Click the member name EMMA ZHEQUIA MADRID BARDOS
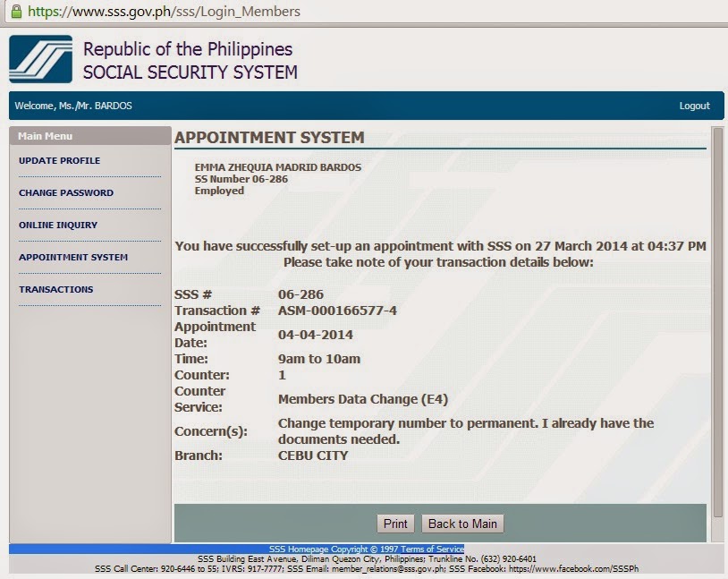Viewport: 728px width, 579px height. coord(277,167)
